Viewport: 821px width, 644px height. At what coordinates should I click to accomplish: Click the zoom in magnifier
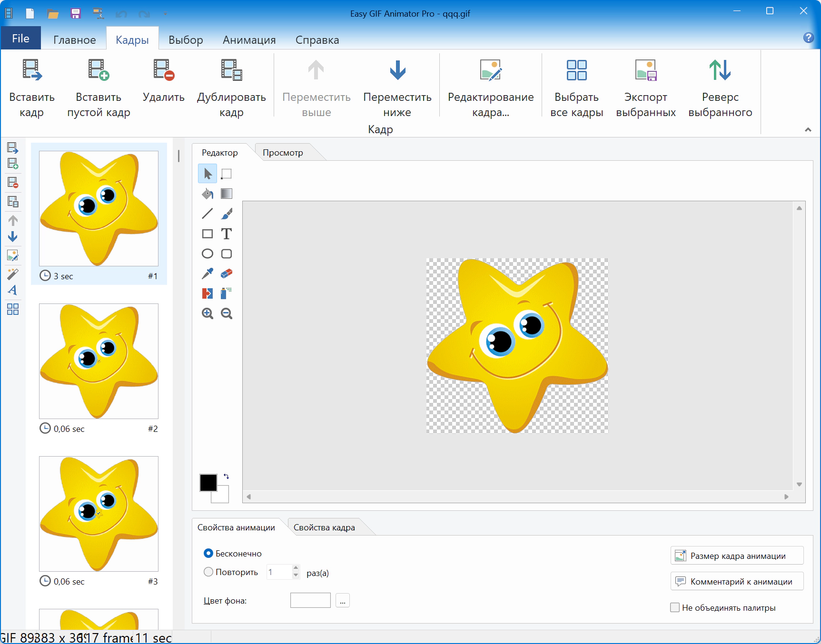pos(208,313)
